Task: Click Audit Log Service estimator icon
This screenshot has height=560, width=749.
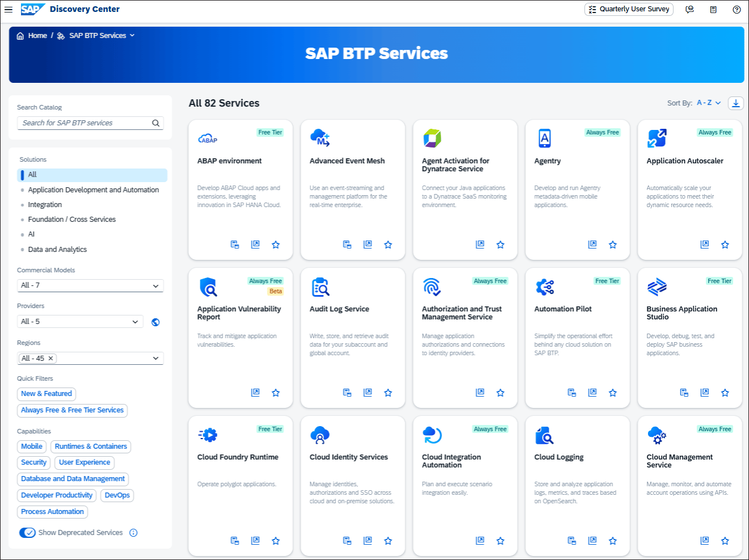Action: (347, 393)
